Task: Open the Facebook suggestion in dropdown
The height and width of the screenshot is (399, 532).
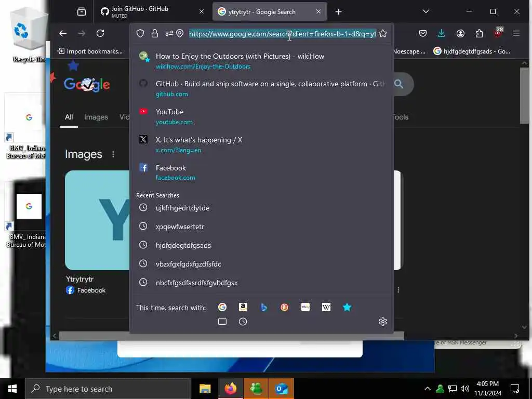Action: tap(262, 172)
